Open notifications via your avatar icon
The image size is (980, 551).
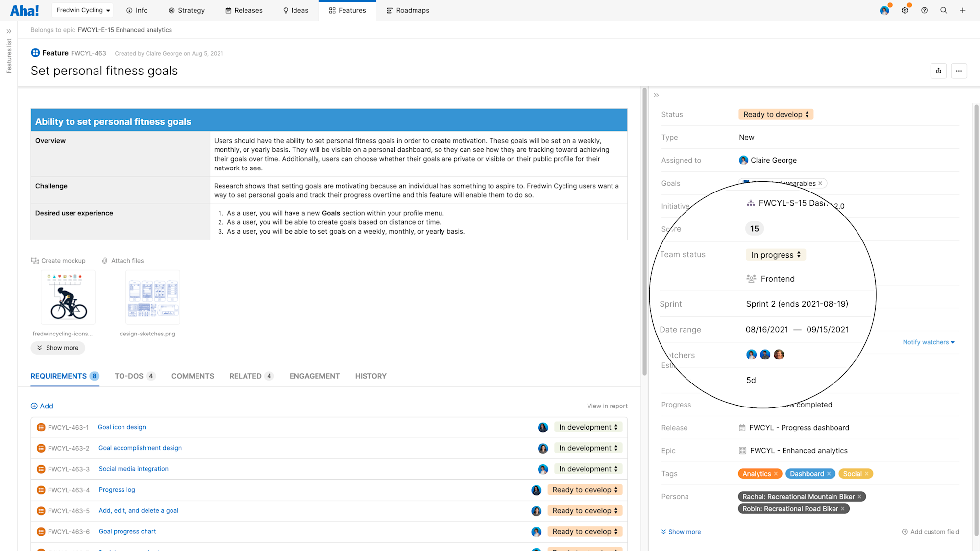[x=884, y=10]
